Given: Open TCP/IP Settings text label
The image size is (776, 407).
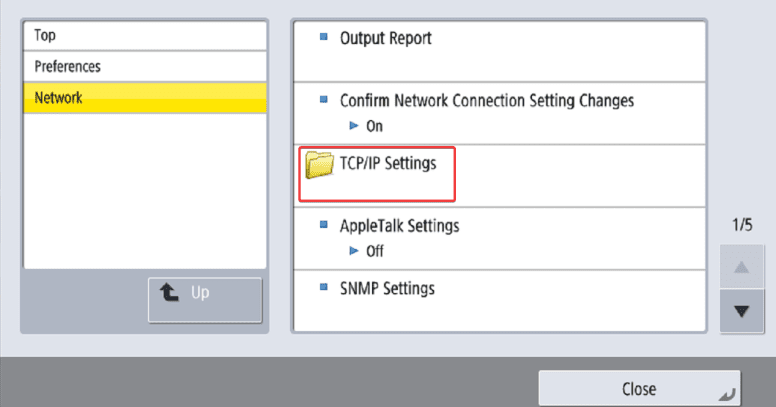Looking at the screenshot, I should pos(388,164).
